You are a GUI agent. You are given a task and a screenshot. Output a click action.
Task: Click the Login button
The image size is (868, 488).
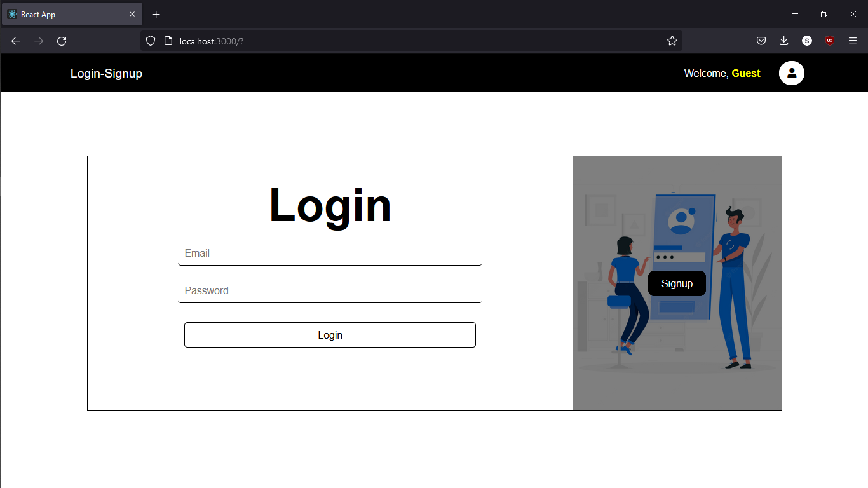[330, 335]
